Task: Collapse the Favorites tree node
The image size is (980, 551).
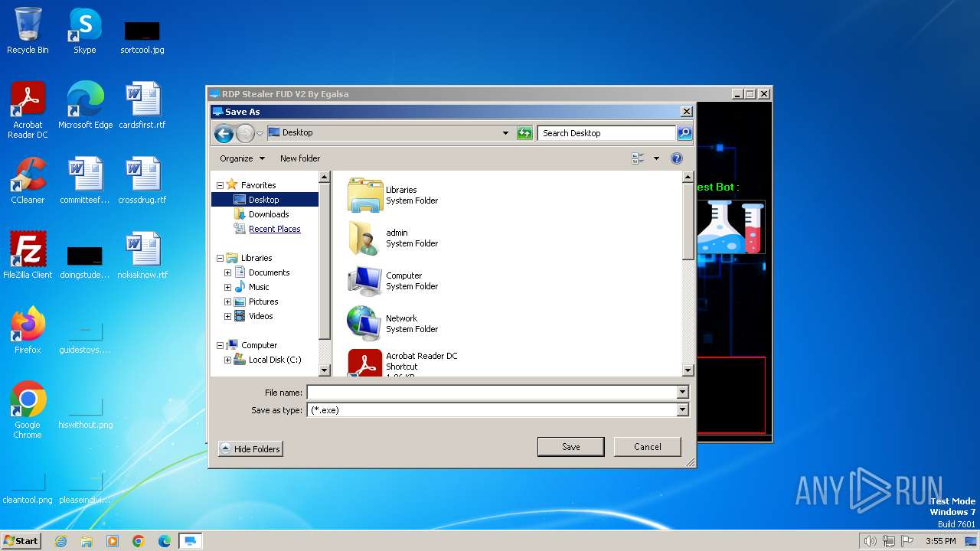Action: [x=220, y=185]
